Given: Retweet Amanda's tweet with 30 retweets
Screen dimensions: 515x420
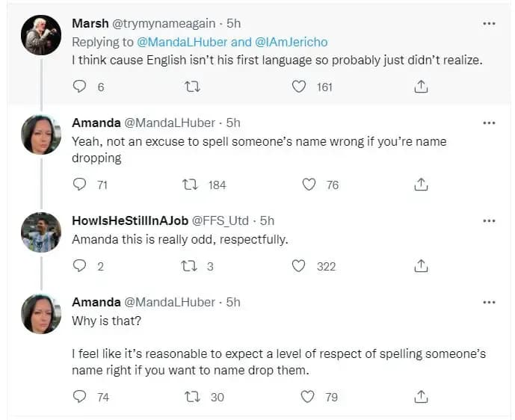Looking at the screenshot, I should (191, 397).
